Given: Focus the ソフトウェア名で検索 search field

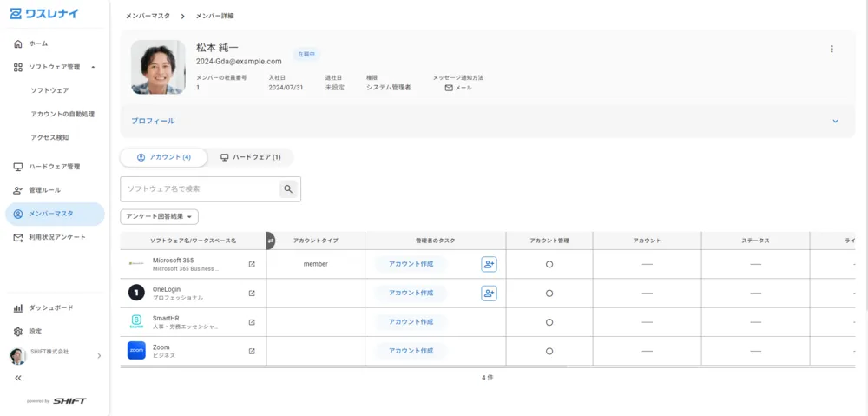Looking at the screenshot, I should click(200, 188).
